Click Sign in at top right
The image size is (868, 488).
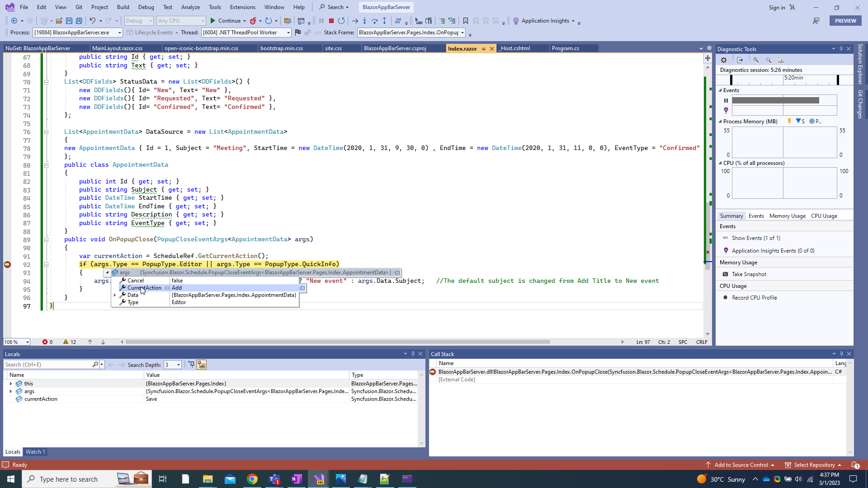coord(777,7)
